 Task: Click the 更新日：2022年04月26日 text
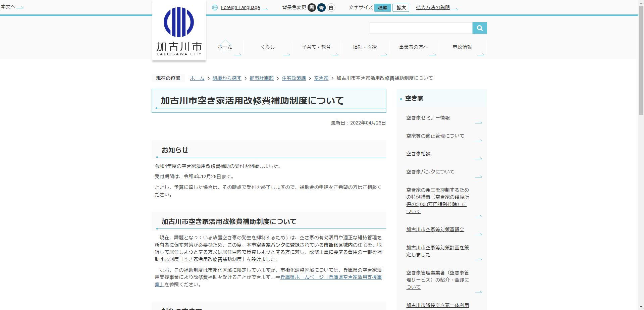click(358, 123)
